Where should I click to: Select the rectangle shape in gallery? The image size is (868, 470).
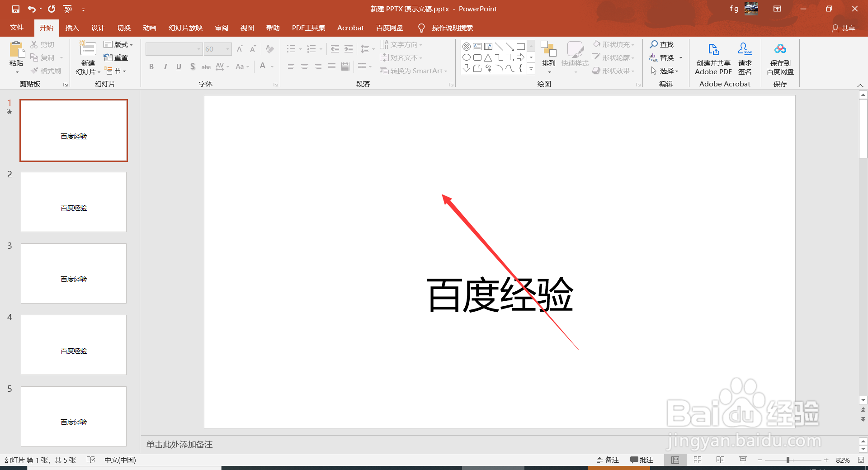521,47
